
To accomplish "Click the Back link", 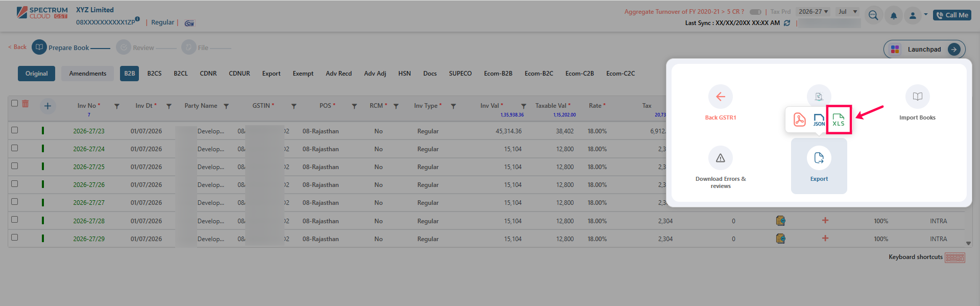I will pyautogui.click(x=17, y=47).
